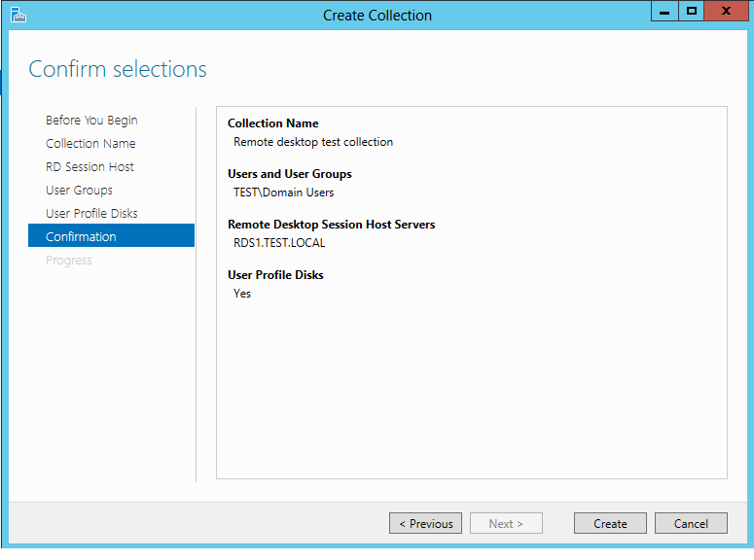The height and width of the screenshot is (560, 754).
Task: Cancel the collection wizard
Action: [x=691, y=523]
